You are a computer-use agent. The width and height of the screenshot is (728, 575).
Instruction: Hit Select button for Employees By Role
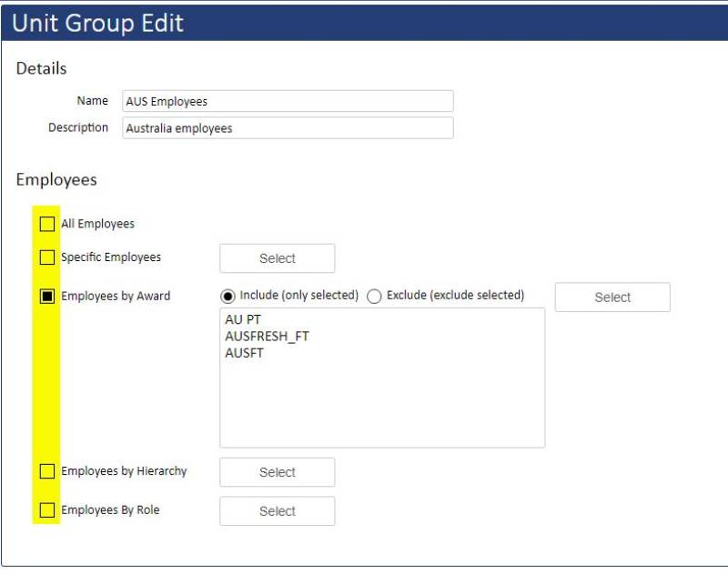coord(277,511)
